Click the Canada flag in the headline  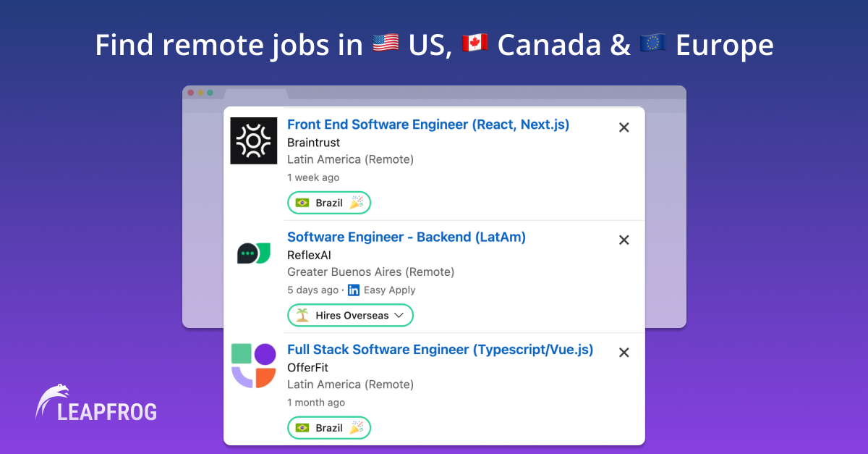[x=475, y=43]
